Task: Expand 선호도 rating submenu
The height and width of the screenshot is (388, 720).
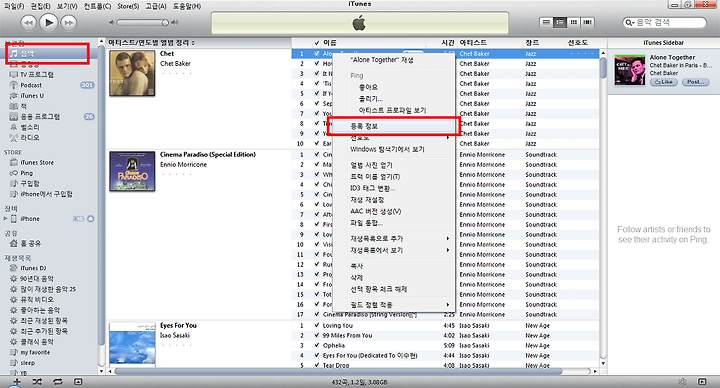Action: point(394,138)
